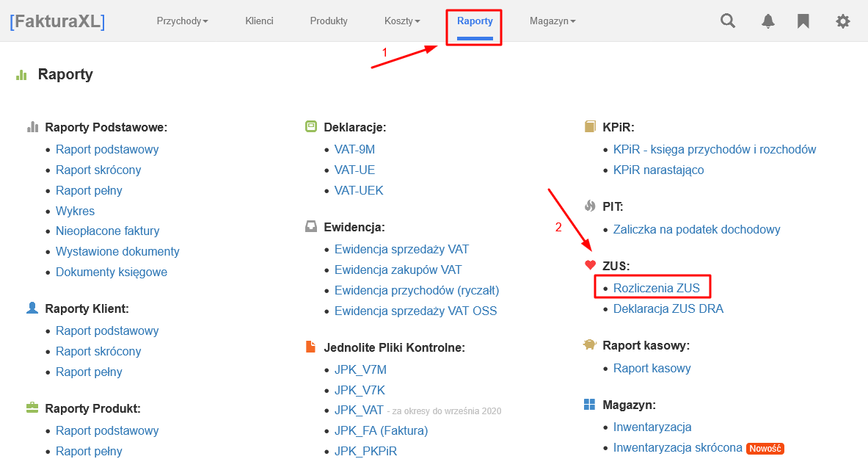Switch to the Raporty tab
868x459 pixels.
475,21
